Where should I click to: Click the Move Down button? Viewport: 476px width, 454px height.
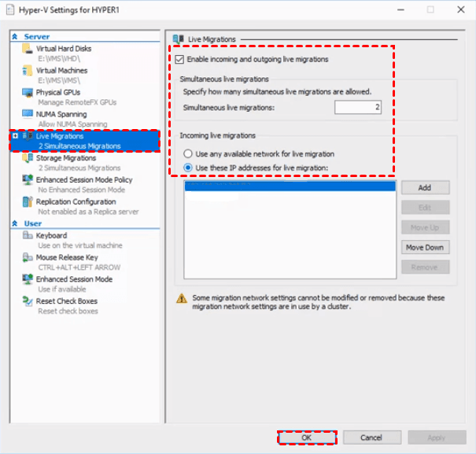point(426,248)
